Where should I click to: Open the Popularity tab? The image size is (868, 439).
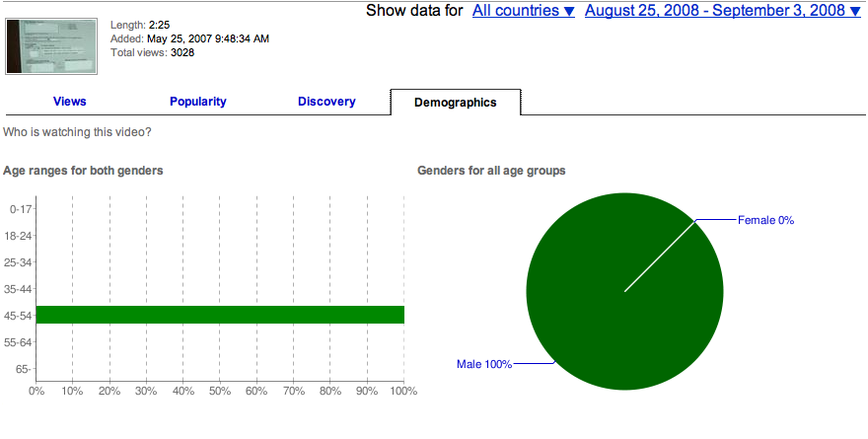197,102
